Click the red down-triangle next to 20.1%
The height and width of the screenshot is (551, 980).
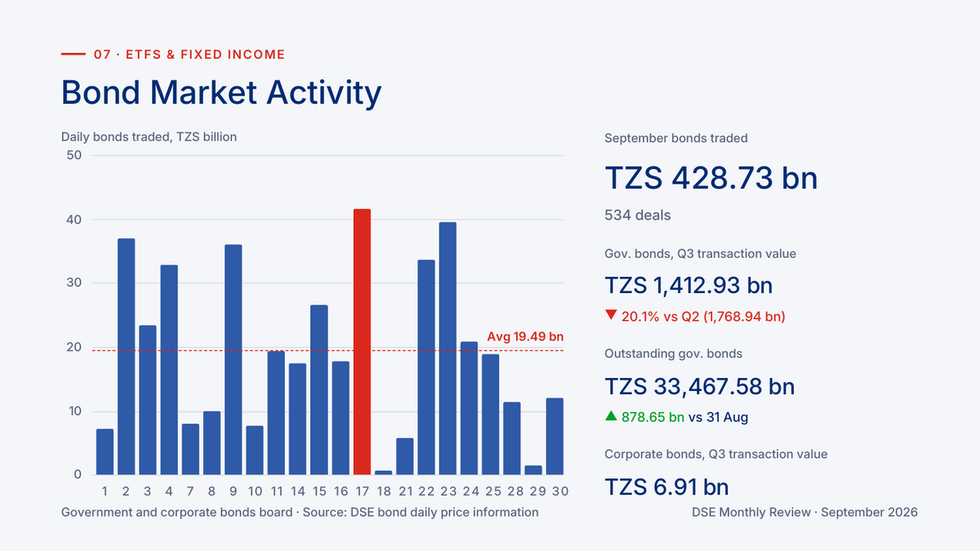pos(611,315)
